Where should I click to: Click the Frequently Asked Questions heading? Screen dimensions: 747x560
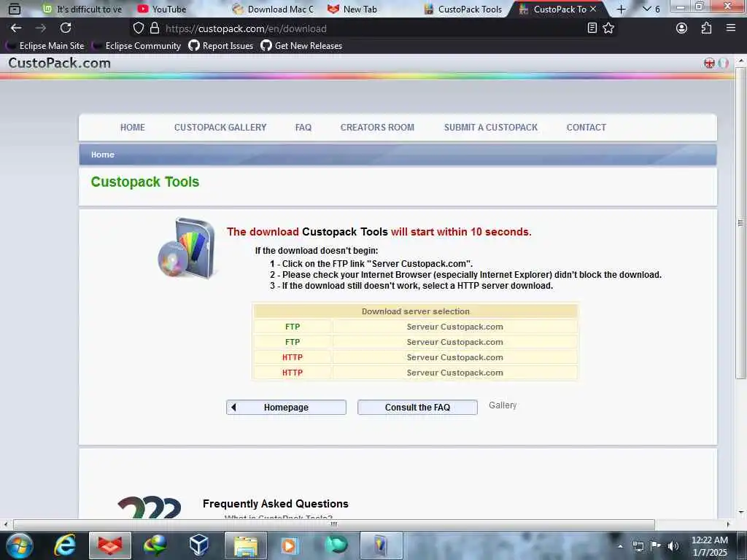[x=275, y=503]
